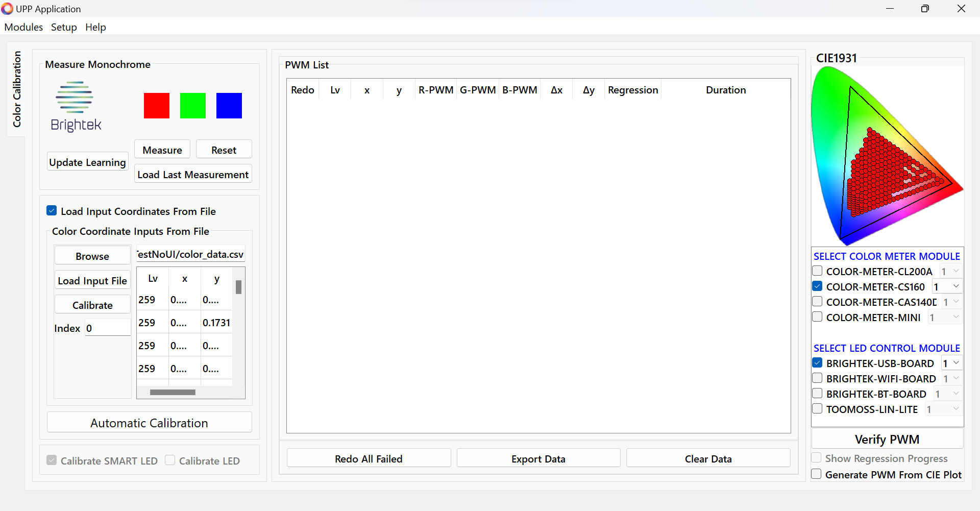This screenshot has height=511, width=980.
Task: Enable the TOOMOSS-LIN-LITE module checkbox
Action: click(x=817, y=409)
